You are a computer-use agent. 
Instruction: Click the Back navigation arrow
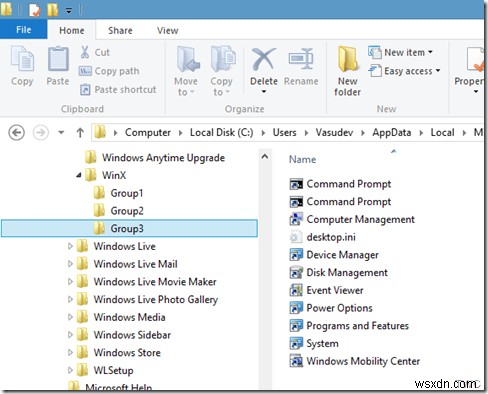tap(16, 133)
